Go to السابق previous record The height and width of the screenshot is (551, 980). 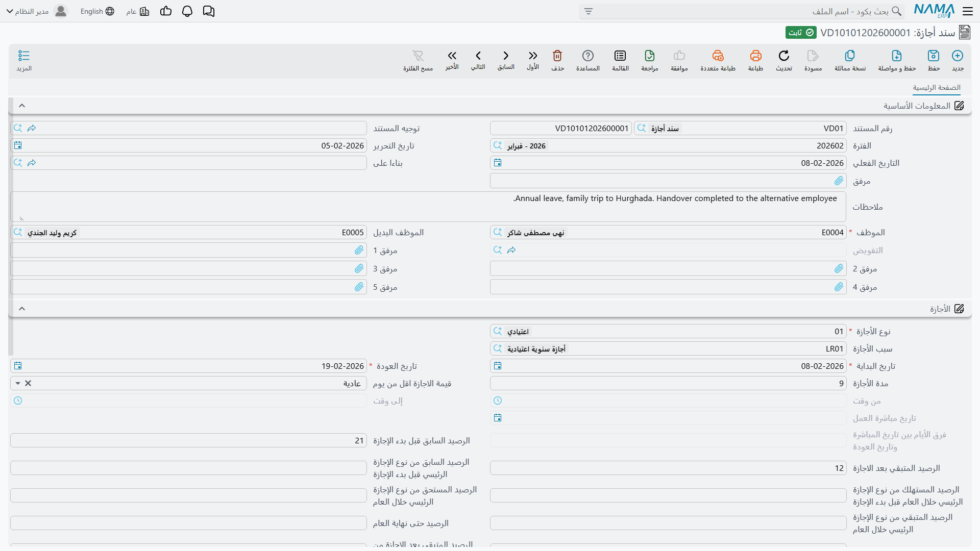[x=506, y=56]
